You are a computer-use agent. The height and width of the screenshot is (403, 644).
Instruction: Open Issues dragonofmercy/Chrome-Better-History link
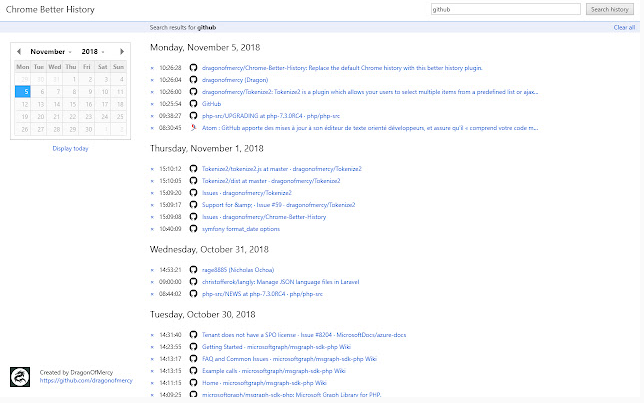(264, 217)
